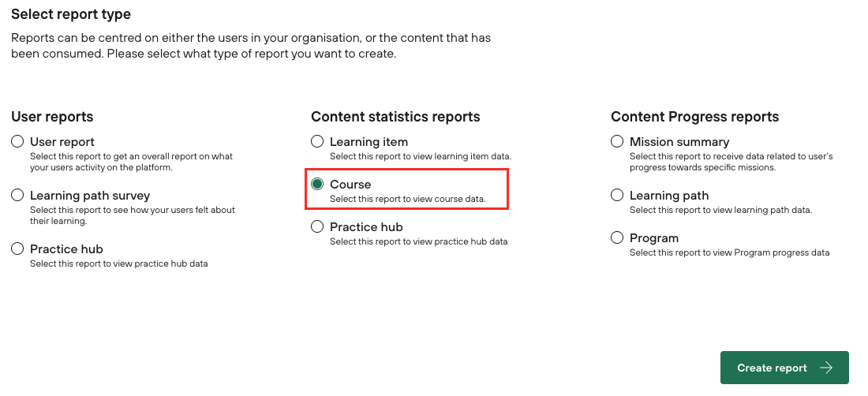Click the arrow icon on Create report

826,368
